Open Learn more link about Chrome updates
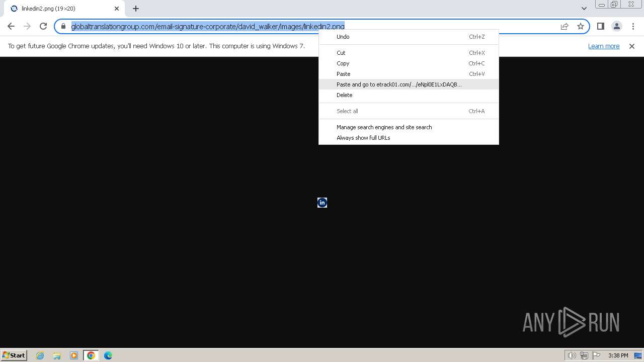644x362 pixels. click(x=604, y=46)
